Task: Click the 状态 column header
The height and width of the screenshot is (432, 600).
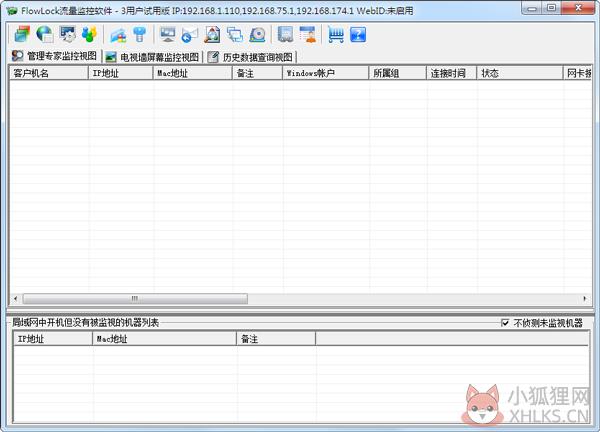Action: click(x=520, y=73)
